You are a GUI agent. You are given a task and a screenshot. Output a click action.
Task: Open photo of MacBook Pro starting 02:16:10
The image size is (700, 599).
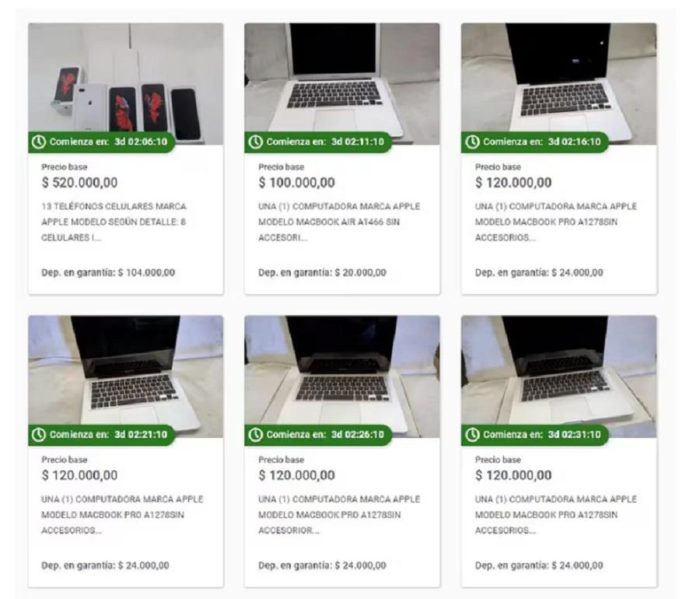[x=559, y=84]
